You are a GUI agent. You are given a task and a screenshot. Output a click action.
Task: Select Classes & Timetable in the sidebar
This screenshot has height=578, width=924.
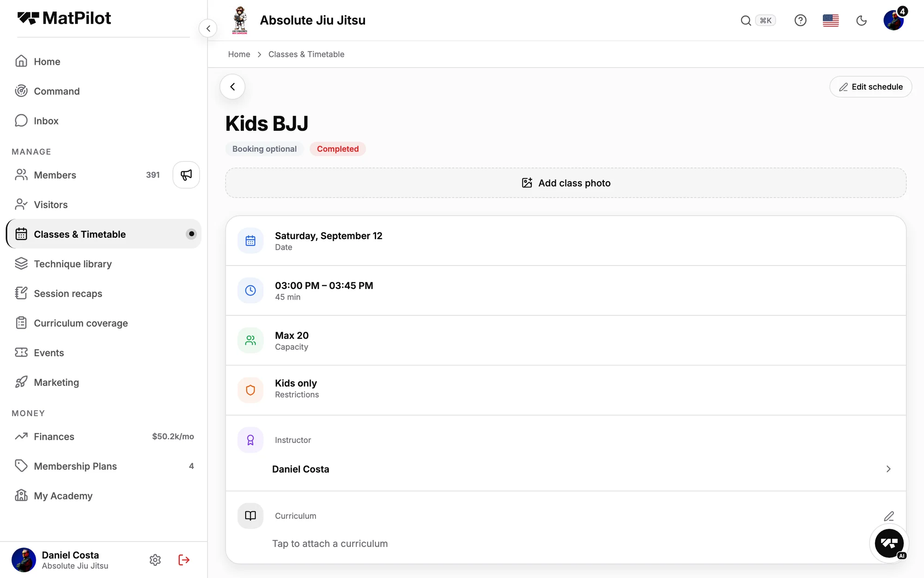[103, 234]
